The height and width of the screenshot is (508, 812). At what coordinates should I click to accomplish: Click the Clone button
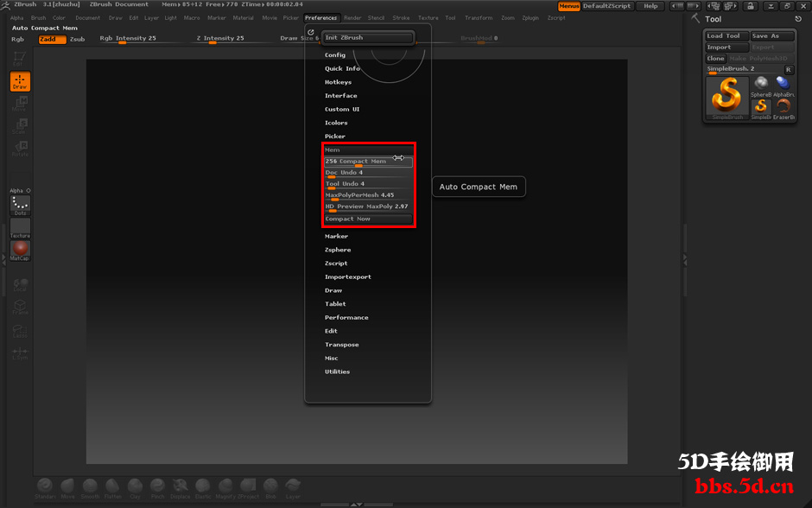(715, 59)
